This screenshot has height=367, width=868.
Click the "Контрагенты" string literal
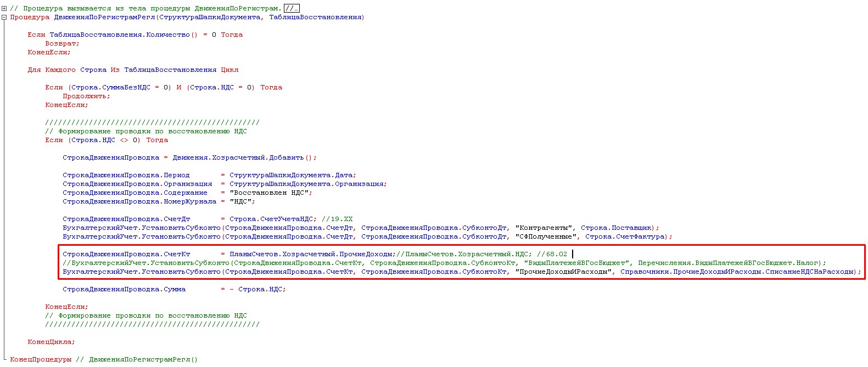pyautogui.click(x=545, y=228)
